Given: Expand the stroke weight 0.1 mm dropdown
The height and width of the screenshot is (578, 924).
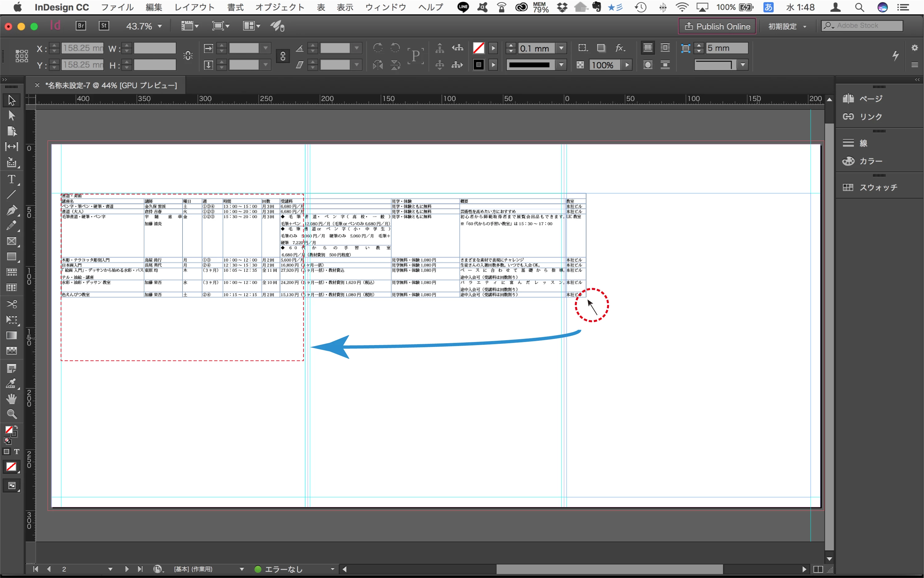Looking at the screenshot, I should (561, 48).
